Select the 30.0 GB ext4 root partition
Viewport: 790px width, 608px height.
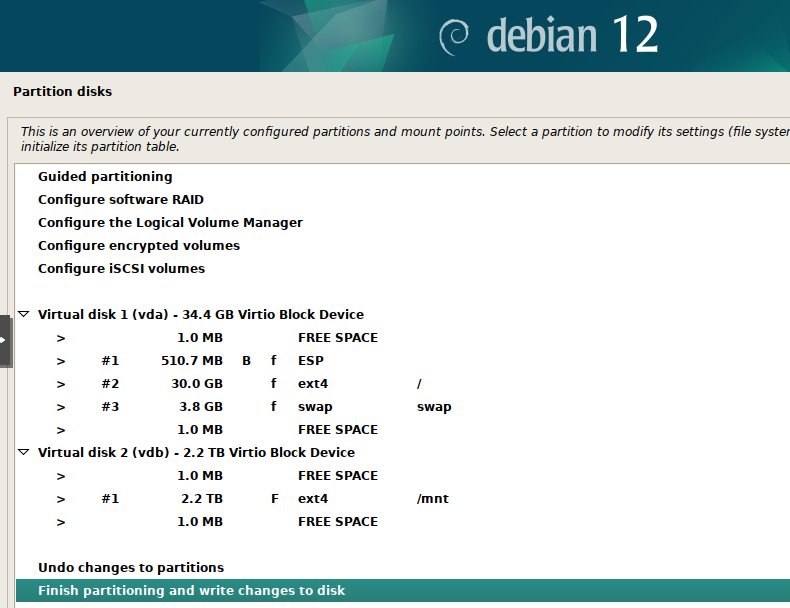point(403,384)
